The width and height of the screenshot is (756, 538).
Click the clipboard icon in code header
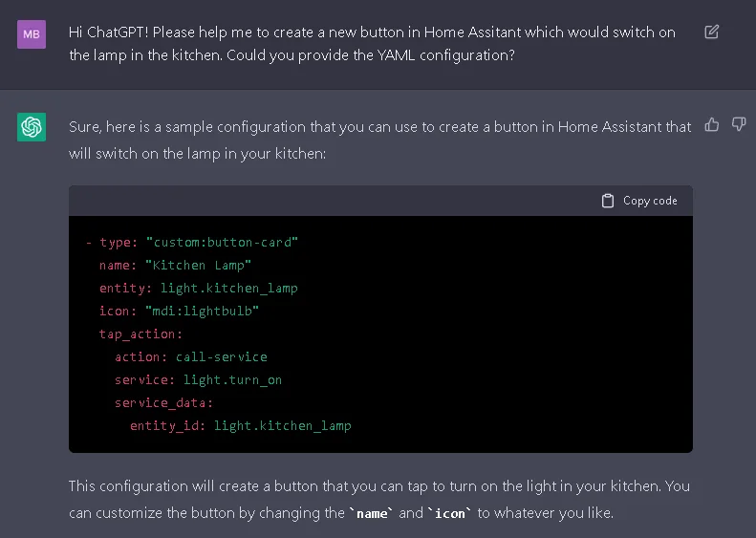(x=608, y=201)
